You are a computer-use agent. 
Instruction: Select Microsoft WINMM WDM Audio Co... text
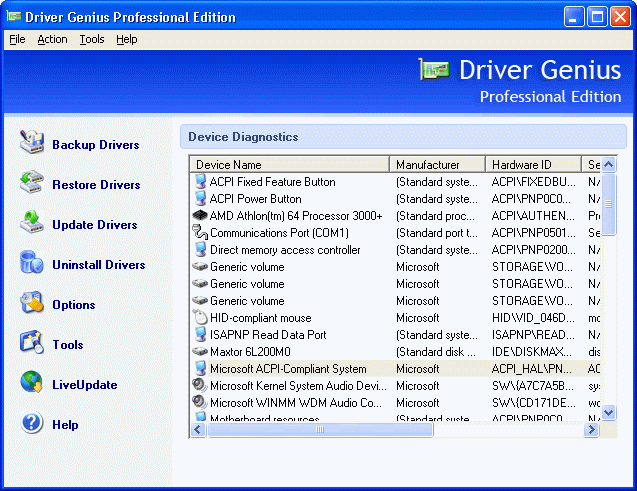point(296,402)
